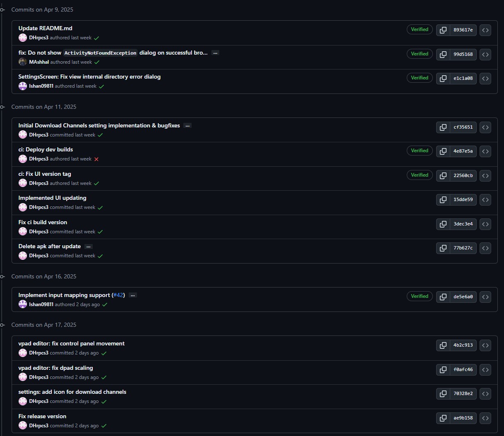Copy SHA of commit ae9b158
Screen dimensions: 504x436
[443, 418]
